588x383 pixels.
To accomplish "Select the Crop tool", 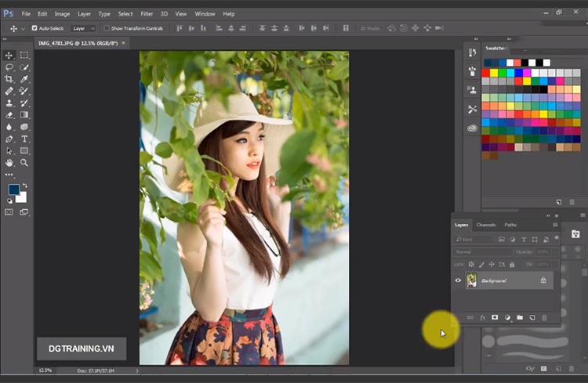I will [9, 79].
